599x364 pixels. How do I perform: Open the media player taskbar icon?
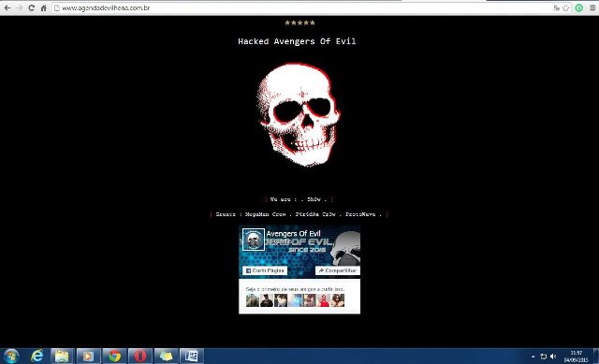click(x=88, y=356)
